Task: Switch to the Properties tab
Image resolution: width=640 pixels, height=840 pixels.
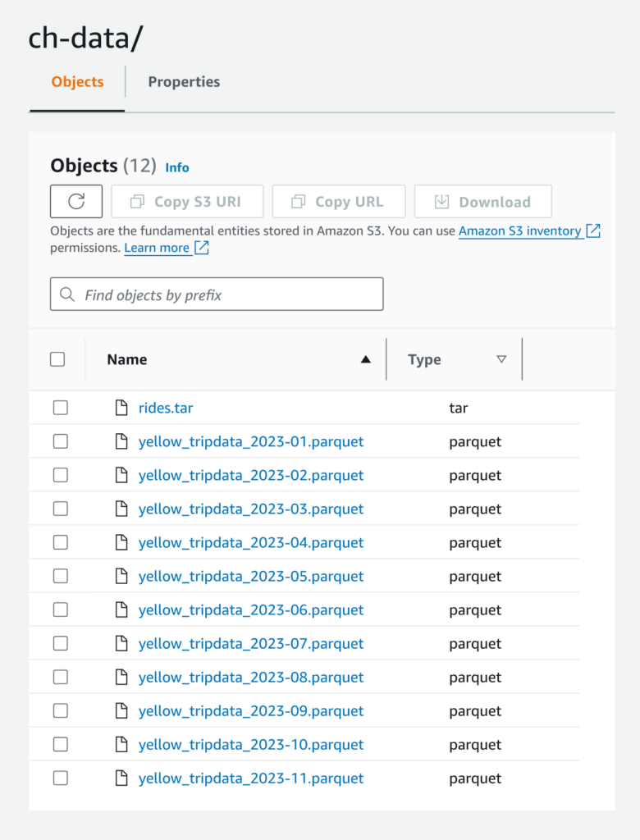Action: tap(184, 82)
